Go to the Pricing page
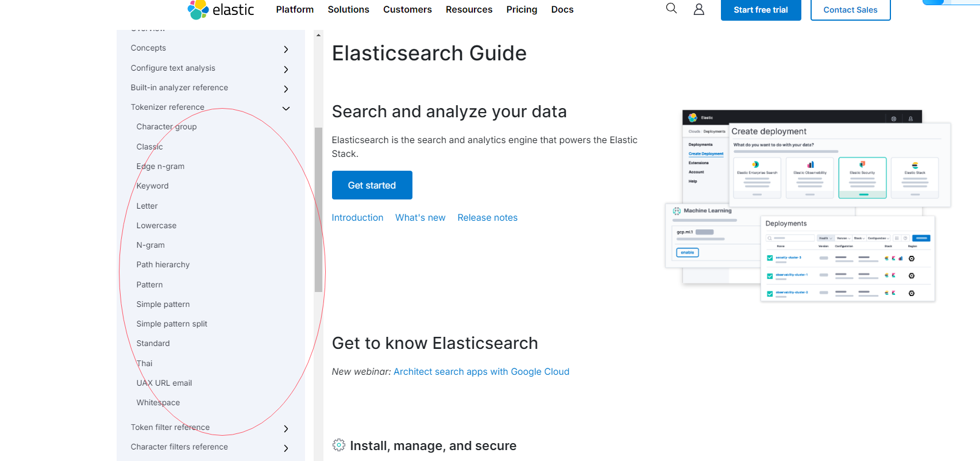Screen dimensions: 980x461 coord(522,10)
